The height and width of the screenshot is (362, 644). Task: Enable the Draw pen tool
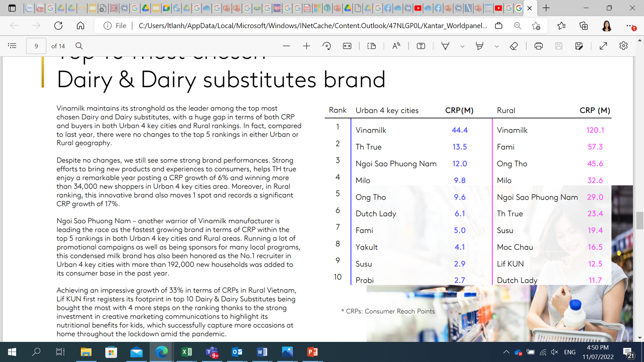446,46
